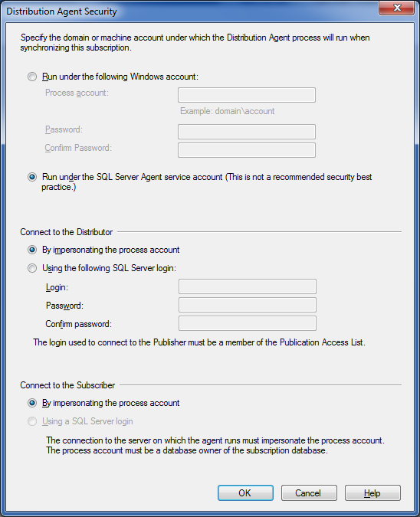Focus the Distributor SQL login Password field
The width and height of the screenshot is (420, 517).
click(248, 305)
